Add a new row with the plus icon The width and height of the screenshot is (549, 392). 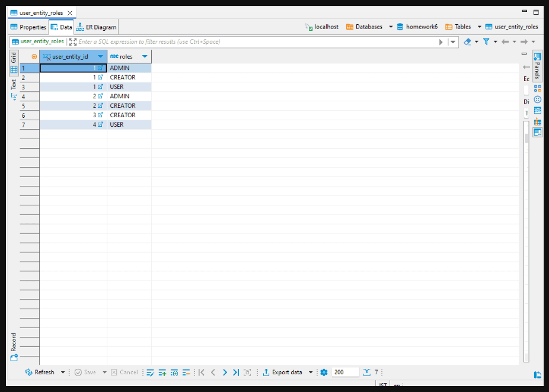pyautogui.click(x=162, y=372)
